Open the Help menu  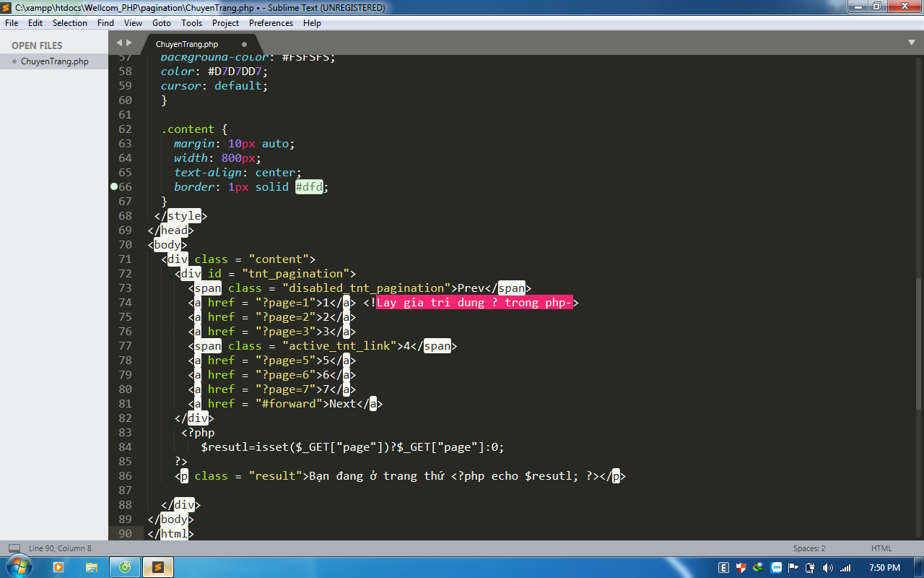[x=312, y=23]
